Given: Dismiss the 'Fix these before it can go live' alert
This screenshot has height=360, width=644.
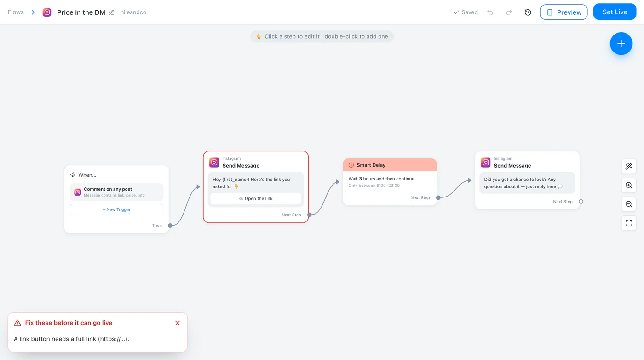Looking at the screenshot, I should pos(178,323).
